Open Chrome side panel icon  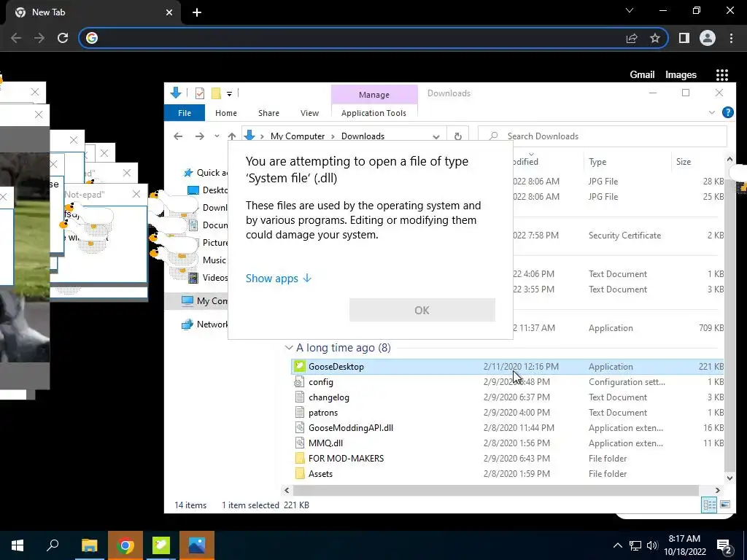tap(684, 38)
